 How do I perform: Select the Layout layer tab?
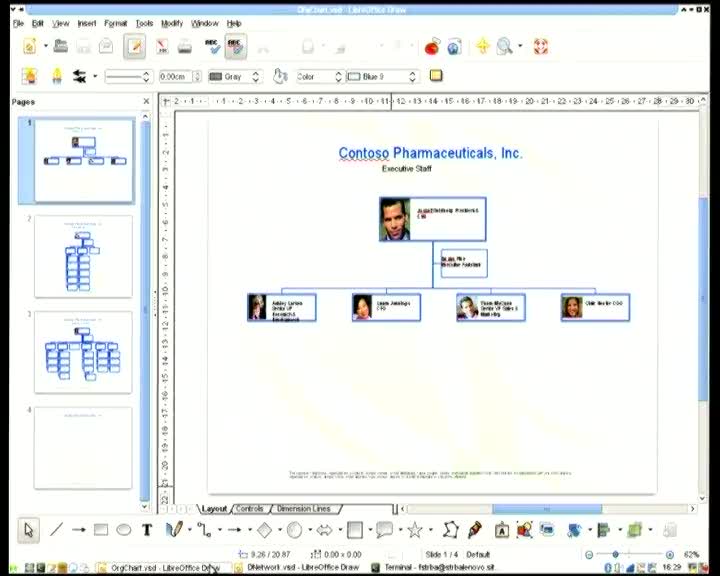click(x=214, y=509)
